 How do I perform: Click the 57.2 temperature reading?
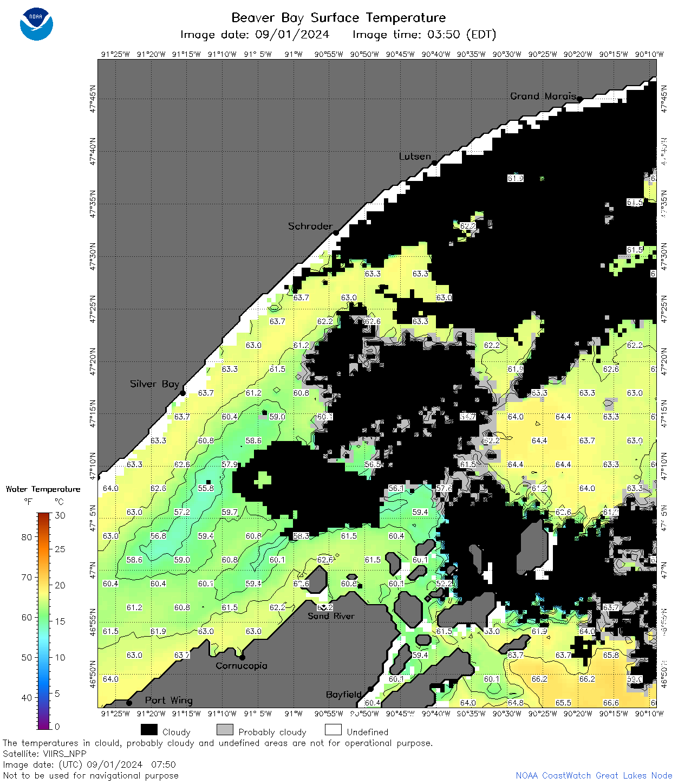coord(182,512)
